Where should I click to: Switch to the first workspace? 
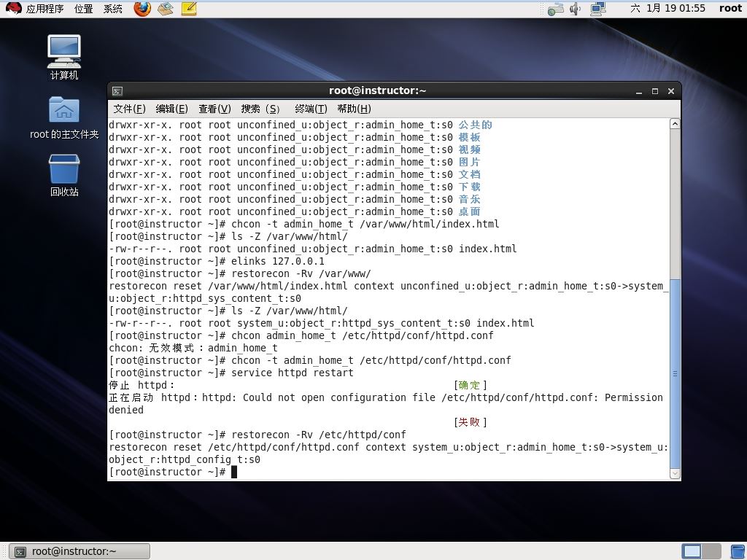(692, 551)
